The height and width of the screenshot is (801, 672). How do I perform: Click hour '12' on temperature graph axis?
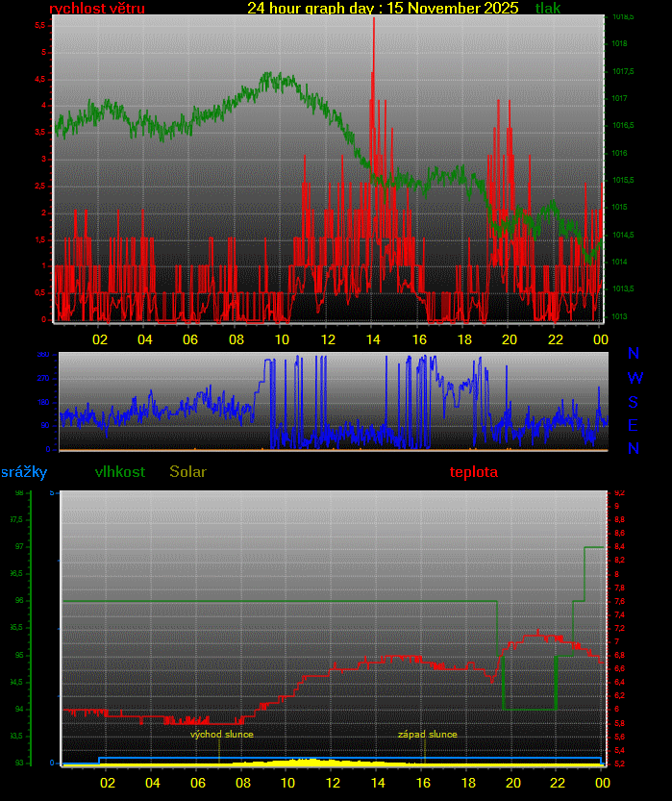click(x=334, y=783)
